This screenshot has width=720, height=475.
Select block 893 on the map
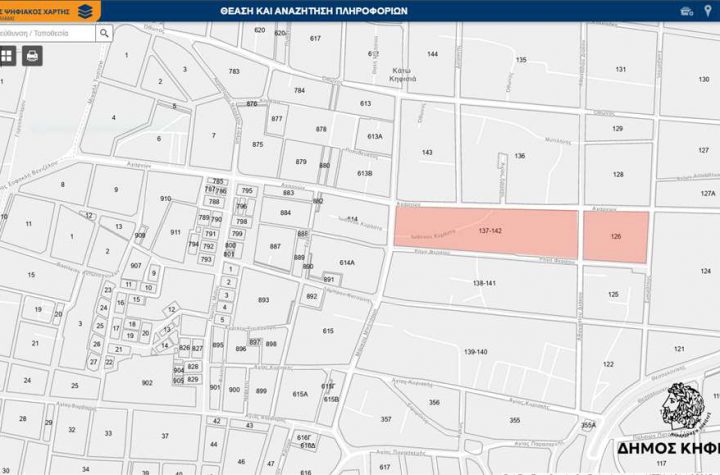tap(263, 300)
